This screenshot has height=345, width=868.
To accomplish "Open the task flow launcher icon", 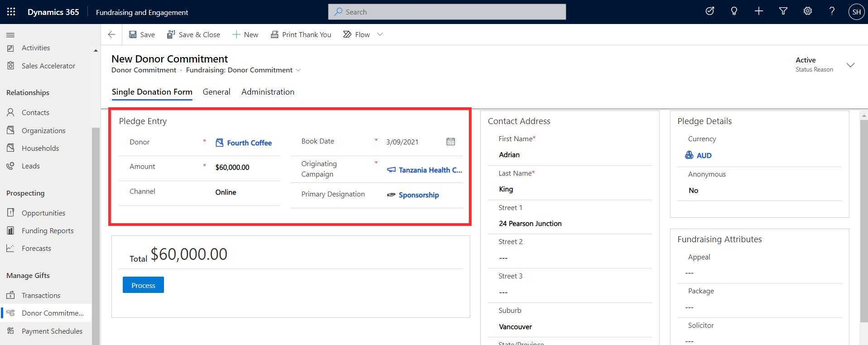I will coord(710,11).
